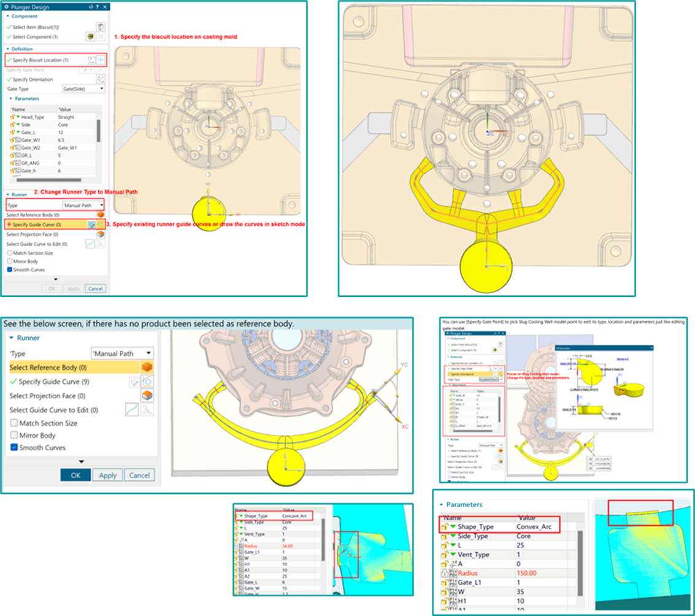Uncheck Smooth Curves above the blue OK button
Screen dimensions: 695x616
[14, 448]
